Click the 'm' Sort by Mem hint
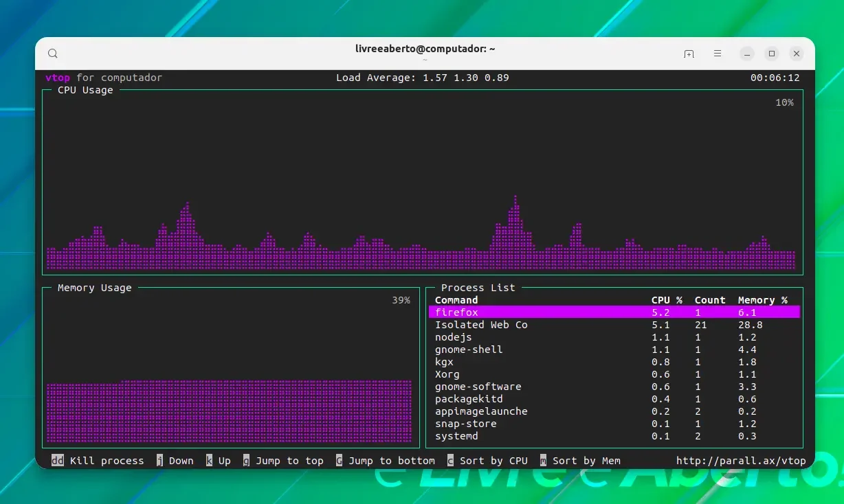Viewport: 844px width, 504px height. [580, 461]
